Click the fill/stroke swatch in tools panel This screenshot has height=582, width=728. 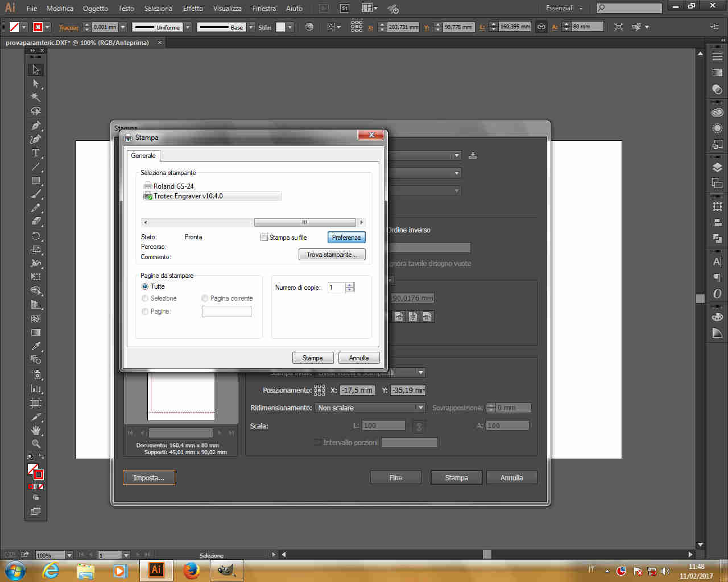tap(35, 472)
